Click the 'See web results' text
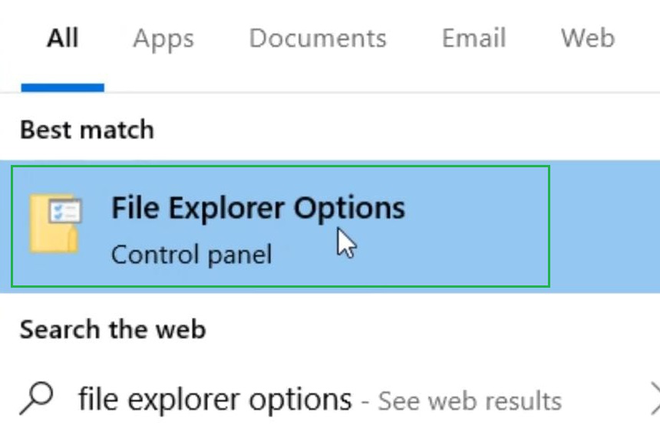This screenshot has height=445, width=660. point(470,401)
